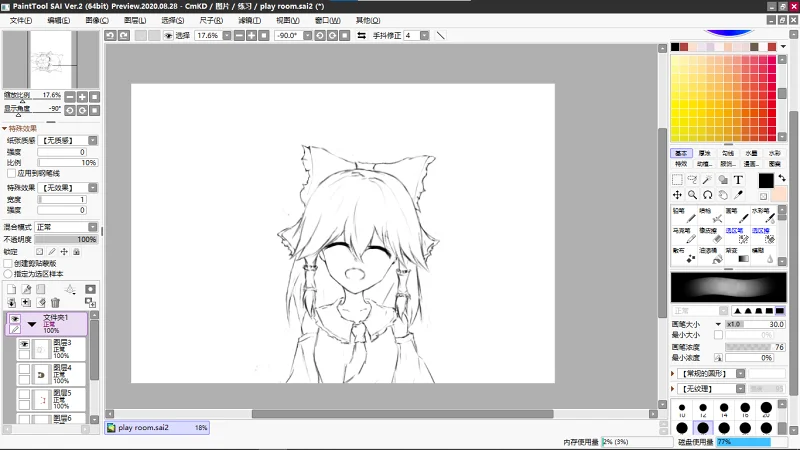Enable 应用到钢笔线 checkbox

pos(11,173)
